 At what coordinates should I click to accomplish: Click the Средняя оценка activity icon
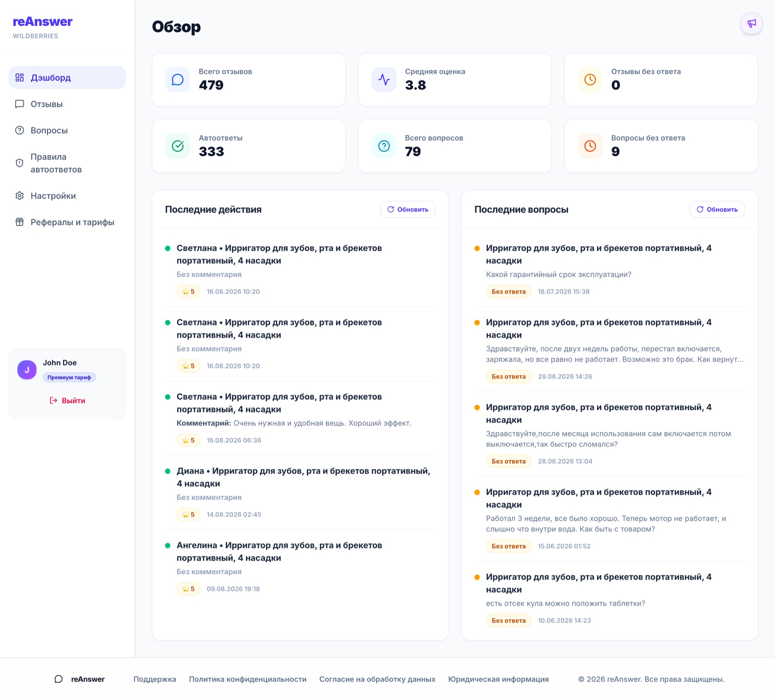[x=384, y=80]
